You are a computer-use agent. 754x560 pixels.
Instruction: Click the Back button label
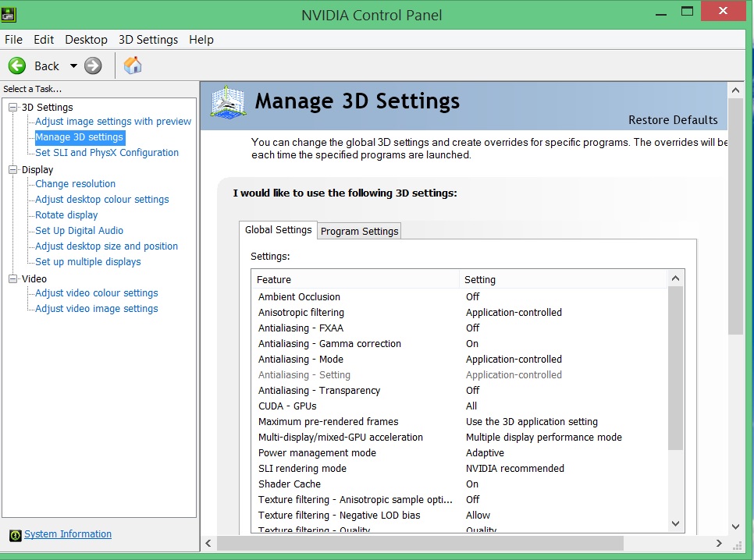point(47,66)
